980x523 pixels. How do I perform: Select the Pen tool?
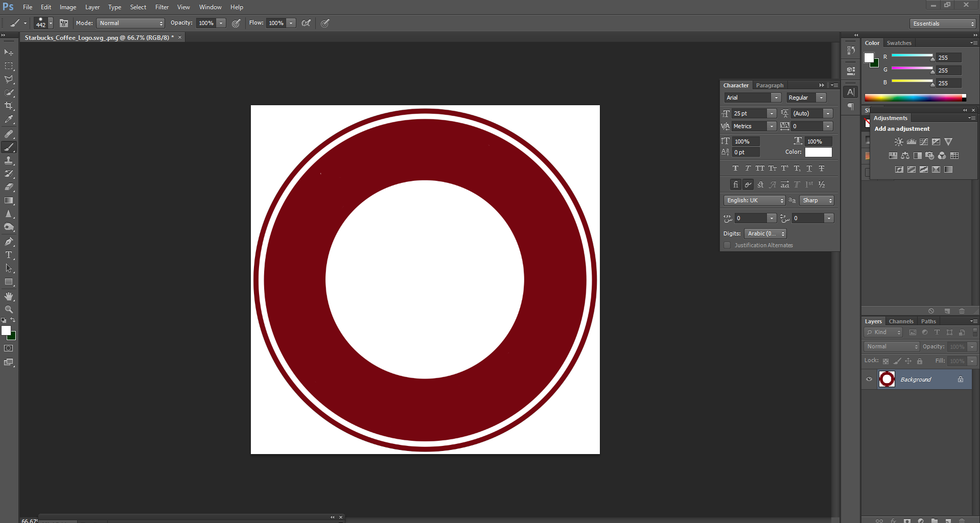click(x=9, y=242)
